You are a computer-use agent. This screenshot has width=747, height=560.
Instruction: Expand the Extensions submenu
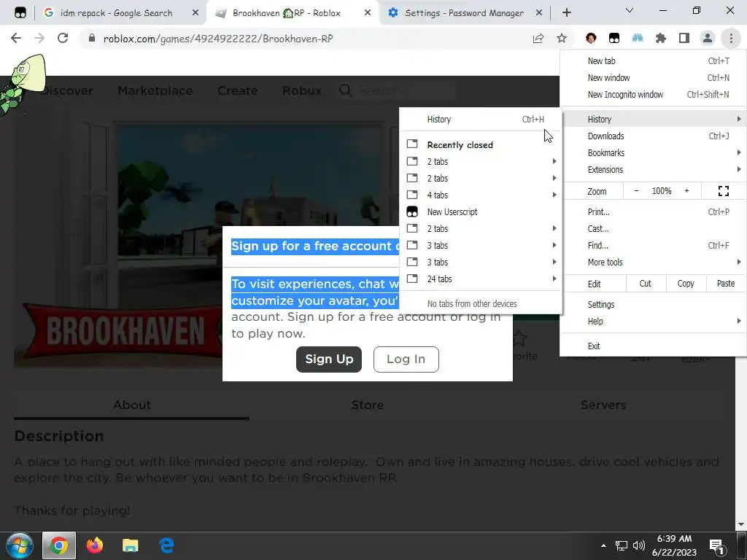point(653,169)
